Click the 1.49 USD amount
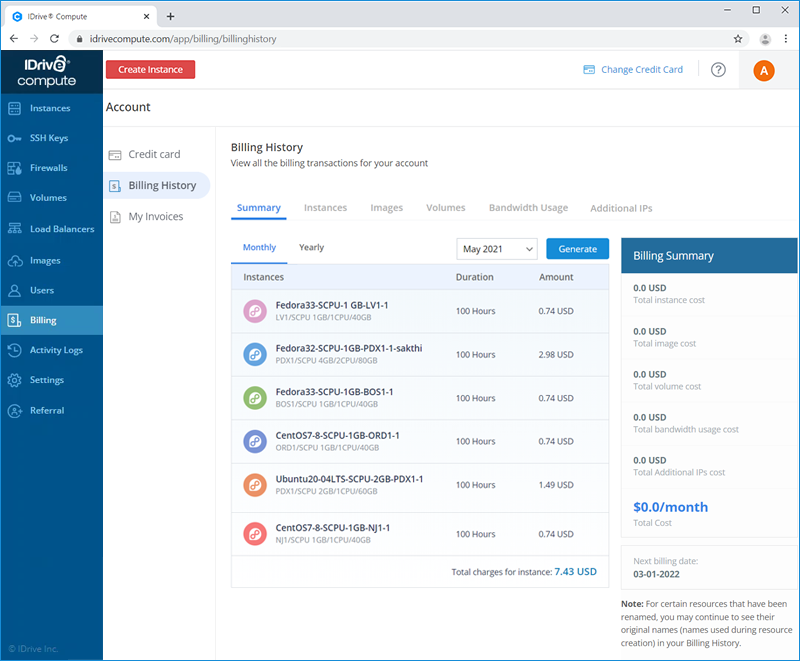Image resolution: width=800 pixels, height=661 pixels. 556,485
